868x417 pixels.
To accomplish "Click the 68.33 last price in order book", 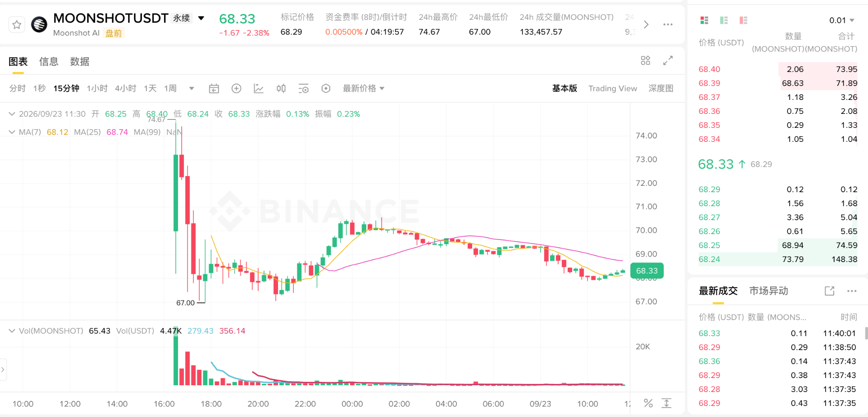I will click(715, 164).
